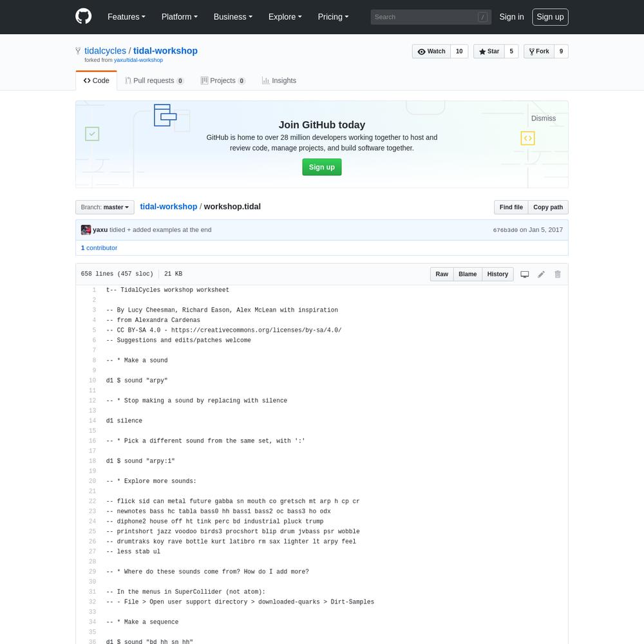Switch to the Projects tab
The height and width of the screenshot is (644, 644).
click(x=223, y=80)
